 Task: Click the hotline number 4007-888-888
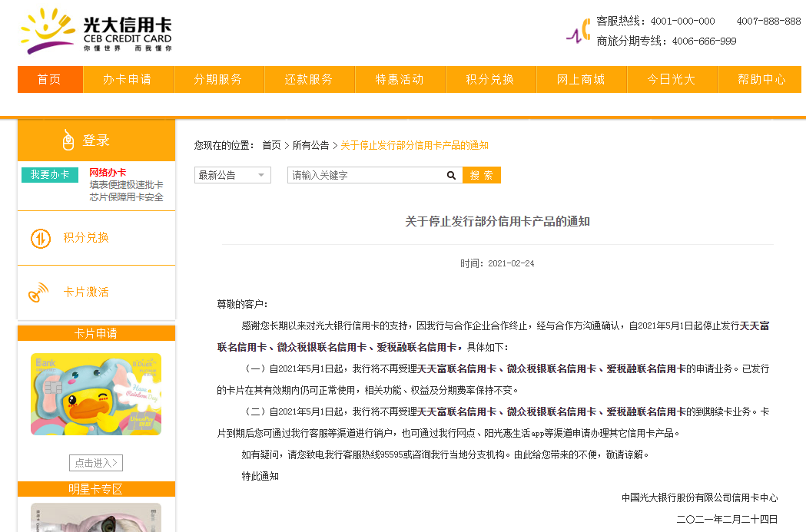point(768,21)
